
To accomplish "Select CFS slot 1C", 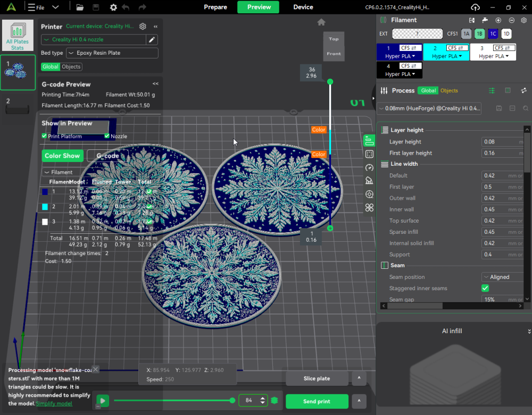I will 493,33.
